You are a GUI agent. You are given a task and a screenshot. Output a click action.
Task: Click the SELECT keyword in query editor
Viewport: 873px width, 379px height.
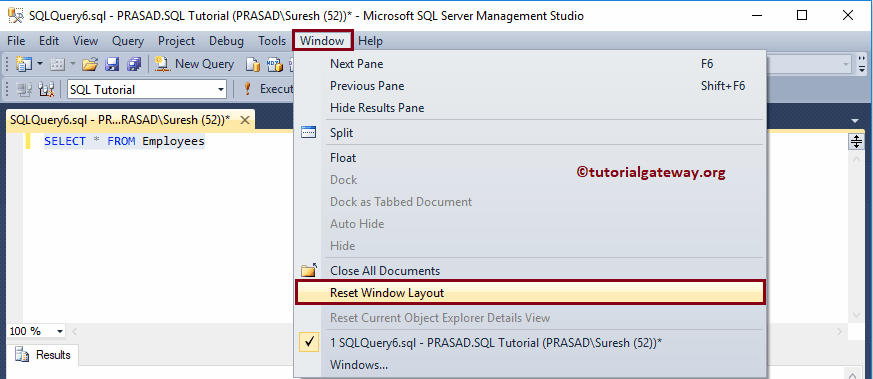pyautogui.click(x=65, y=141)
